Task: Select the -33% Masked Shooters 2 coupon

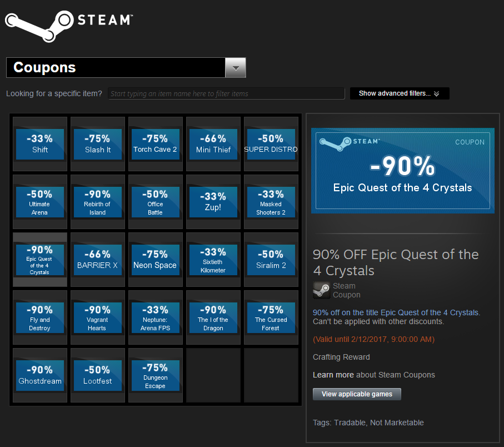Action: pyautogui.click(x=271, y=202)
